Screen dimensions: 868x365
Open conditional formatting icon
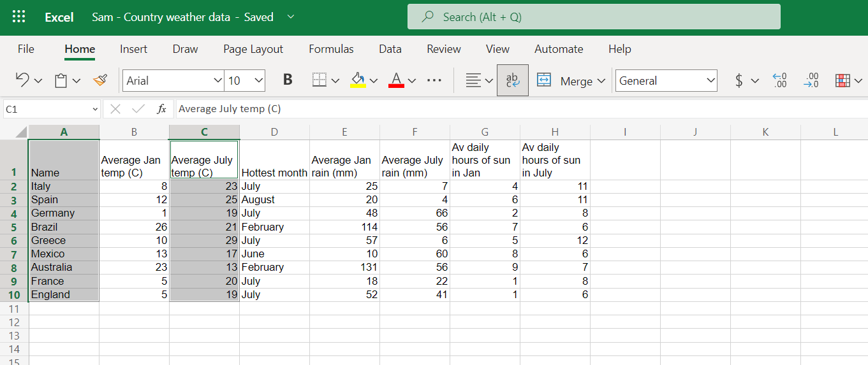click(843, 80)
